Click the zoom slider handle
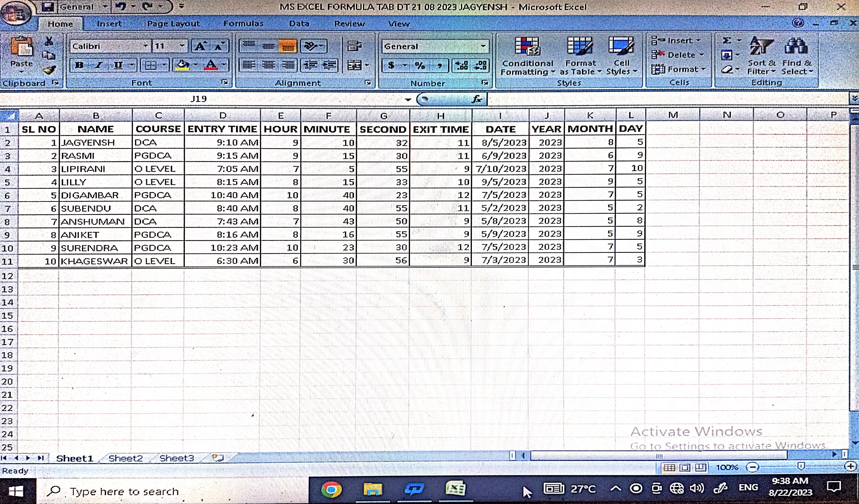Screen dimensions: 859x504 (801, 466)
